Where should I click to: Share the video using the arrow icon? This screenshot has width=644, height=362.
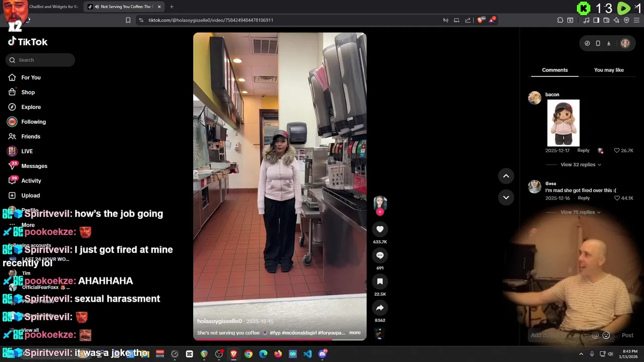380,308
